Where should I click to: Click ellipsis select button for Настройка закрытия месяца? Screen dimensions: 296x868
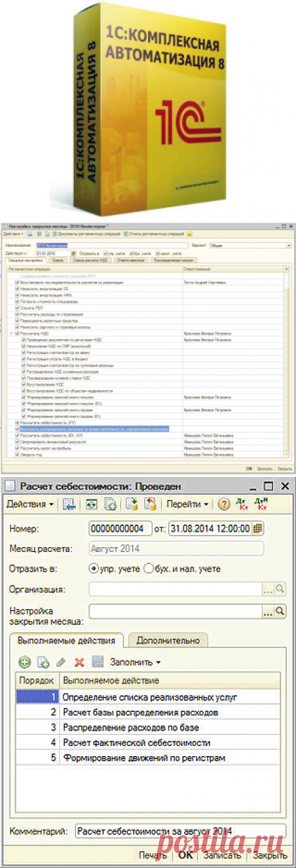(269, 611)
